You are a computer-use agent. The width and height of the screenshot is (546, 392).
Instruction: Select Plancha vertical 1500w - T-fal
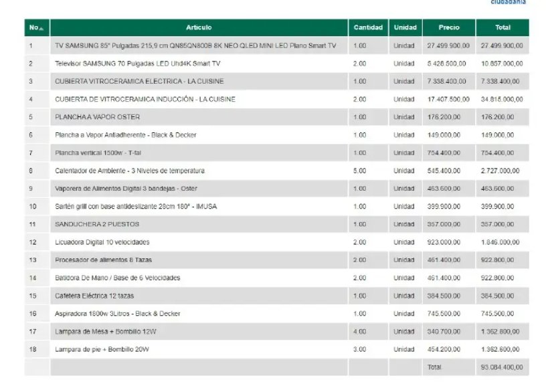tap(98, 153)
